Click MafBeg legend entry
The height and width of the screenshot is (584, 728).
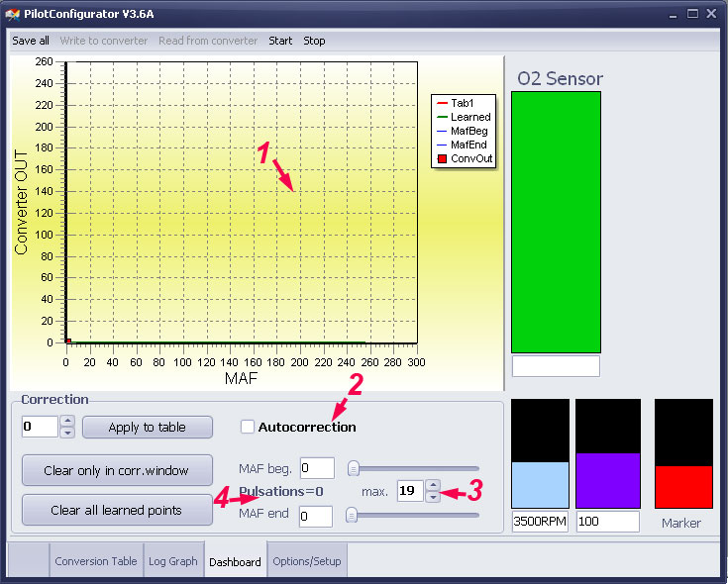tap(463, 131)
